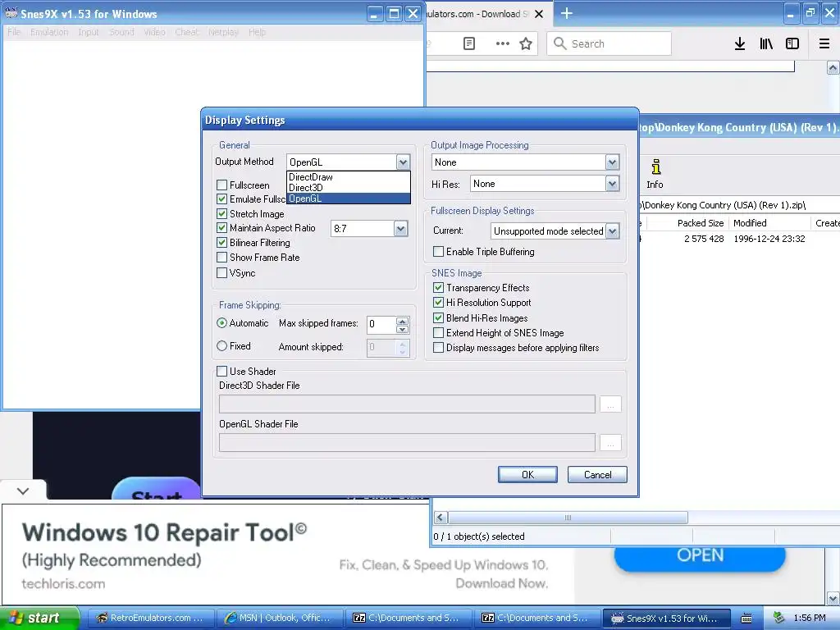840x630 pixels.
Task: Enable Use Shader checkbox
Action: click(x=221, y=371)
